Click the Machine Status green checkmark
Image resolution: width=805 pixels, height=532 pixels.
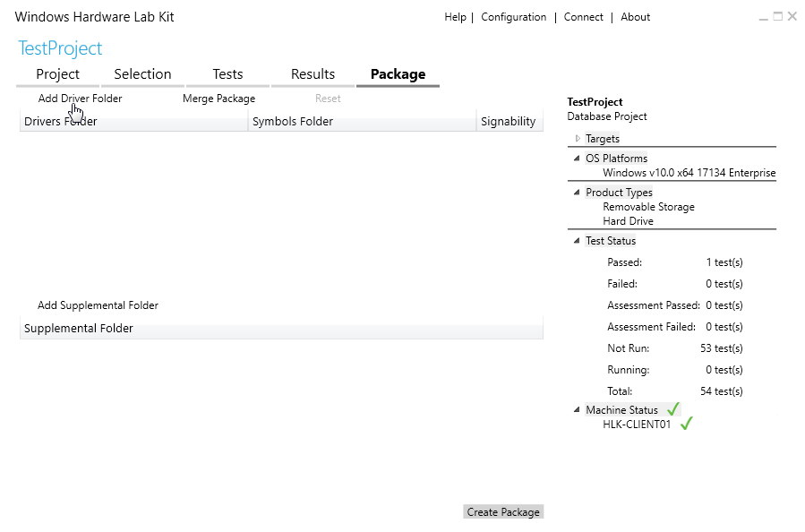(673, 409)
